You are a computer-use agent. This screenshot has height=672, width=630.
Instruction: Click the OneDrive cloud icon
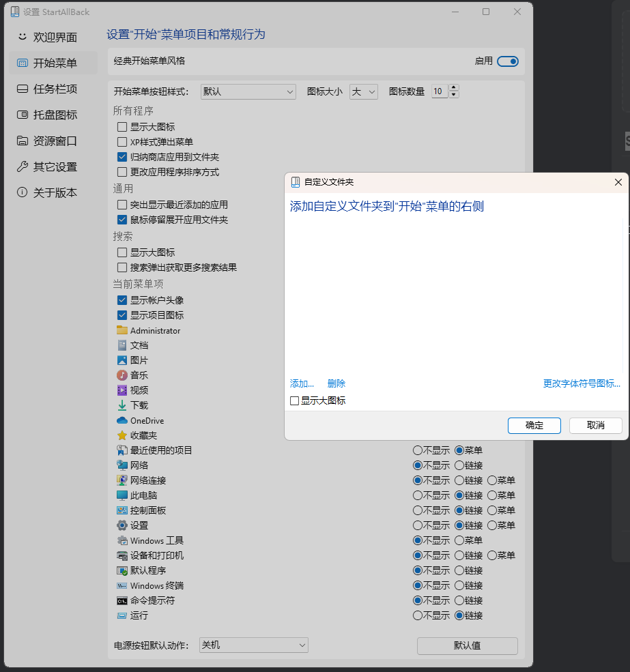[x=122, y=420]
